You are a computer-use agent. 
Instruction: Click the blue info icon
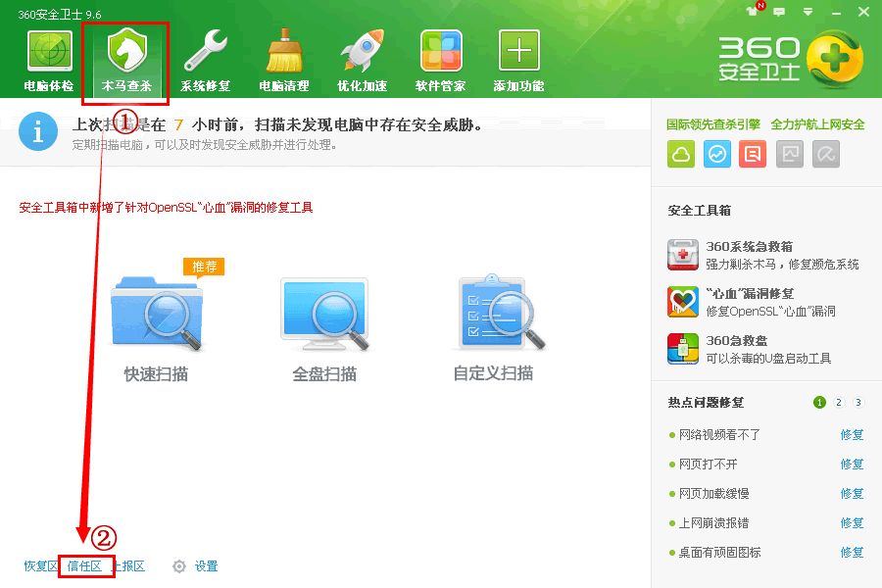(x=38, y=131)
